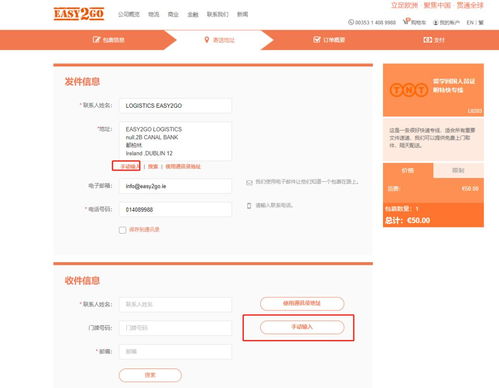The image size is (499, 388).
Task: Click sender 手动输入 manual input link
Action: 130,166
